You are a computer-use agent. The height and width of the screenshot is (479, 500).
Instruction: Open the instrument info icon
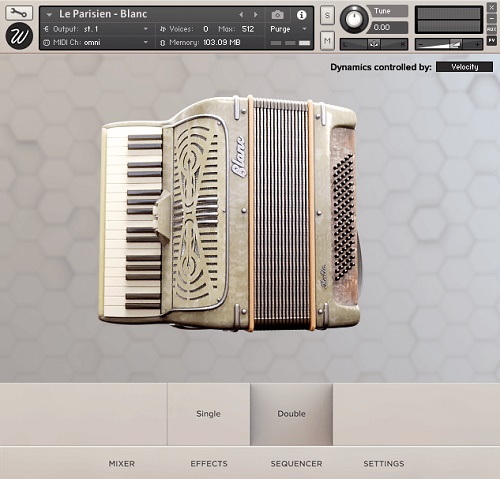(x=301, y=15)
